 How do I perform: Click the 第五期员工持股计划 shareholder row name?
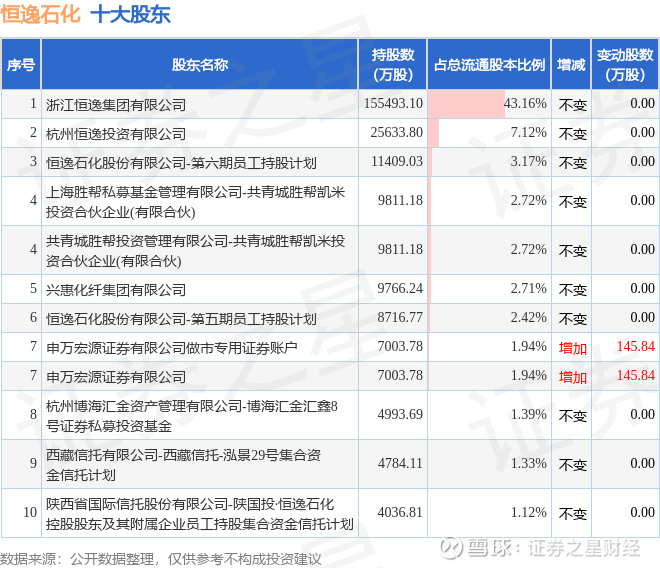pos(181,319)
